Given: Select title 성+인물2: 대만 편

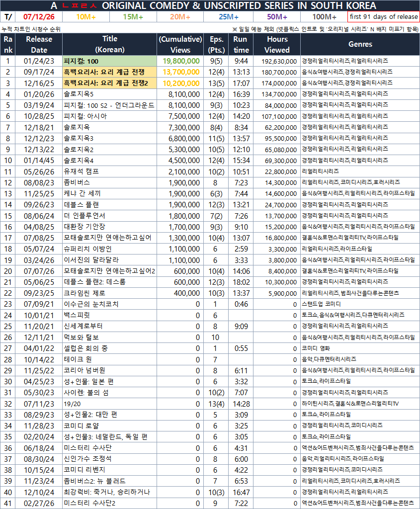Looking at the screenshot, I should tap(109, 415).
